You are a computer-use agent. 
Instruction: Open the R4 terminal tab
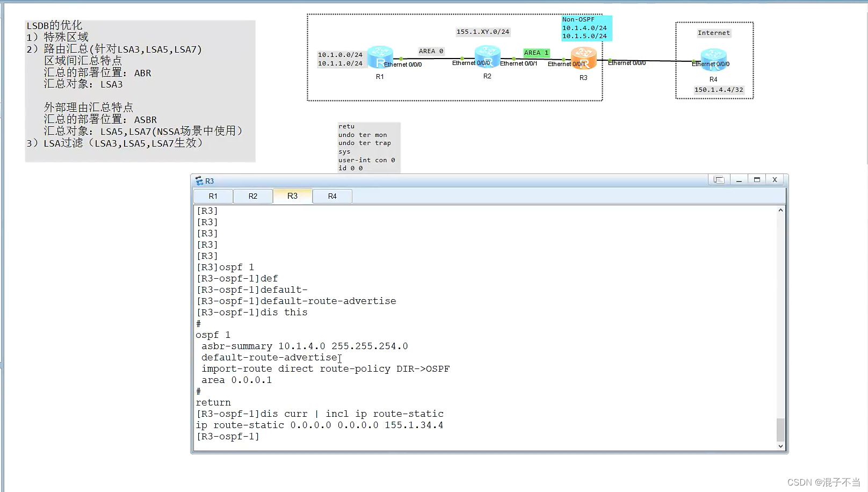click(x=332, y=196)
